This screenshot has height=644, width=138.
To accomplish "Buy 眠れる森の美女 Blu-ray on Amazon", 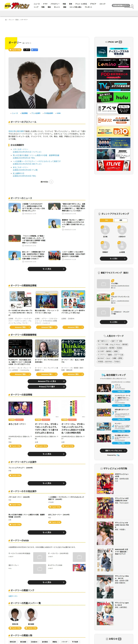I will coord(47,327).
